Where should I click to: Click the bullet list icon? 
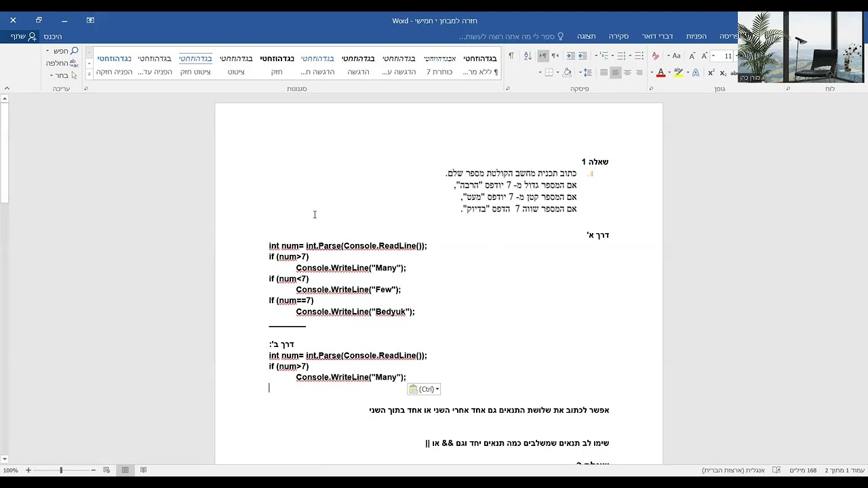639,56
